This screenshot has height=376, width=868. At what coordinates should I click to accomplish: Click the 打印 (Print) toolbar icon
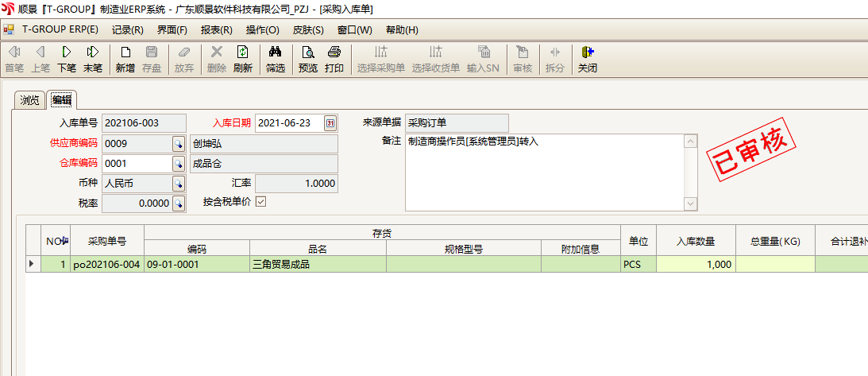tap(334, 59)
